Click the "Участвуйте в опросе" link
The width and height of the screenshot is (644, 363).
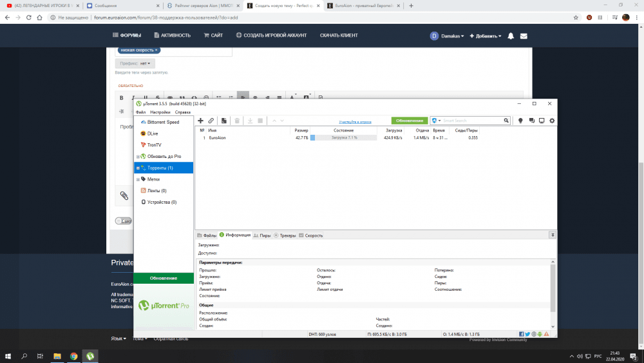point(355,121)
